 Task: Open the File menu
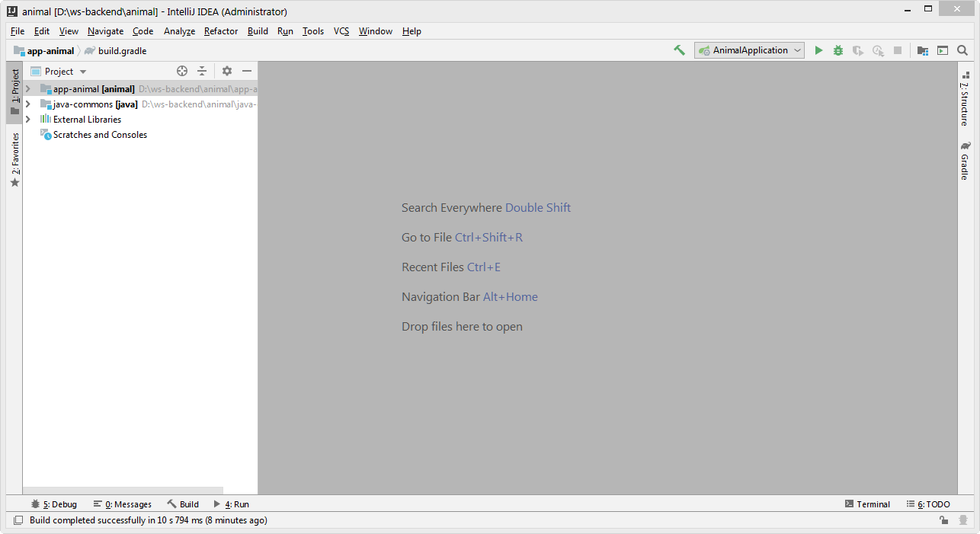[18, 31]
